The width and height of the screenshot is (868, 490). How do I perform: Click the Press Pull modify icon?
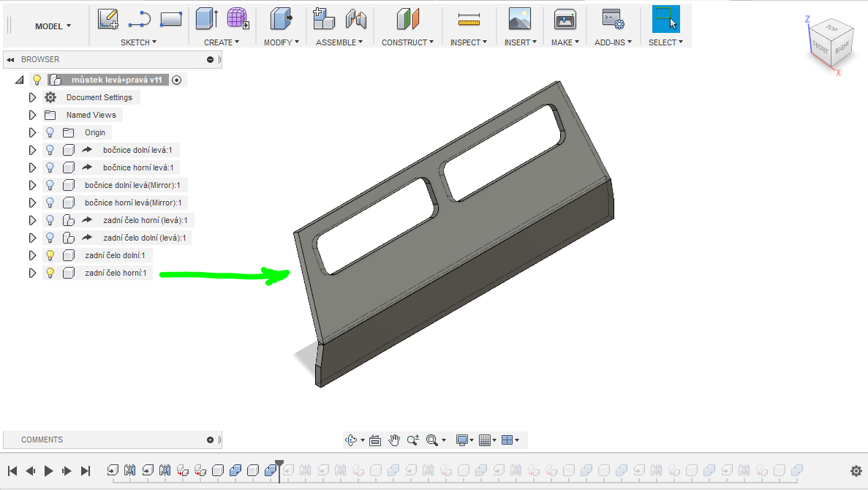coord(281,19)
